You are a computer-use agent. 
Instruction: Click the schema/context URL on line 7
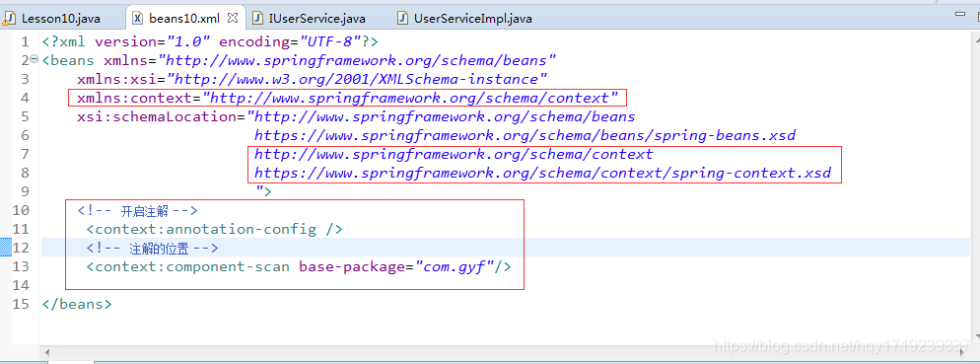(x=454, y=155)
